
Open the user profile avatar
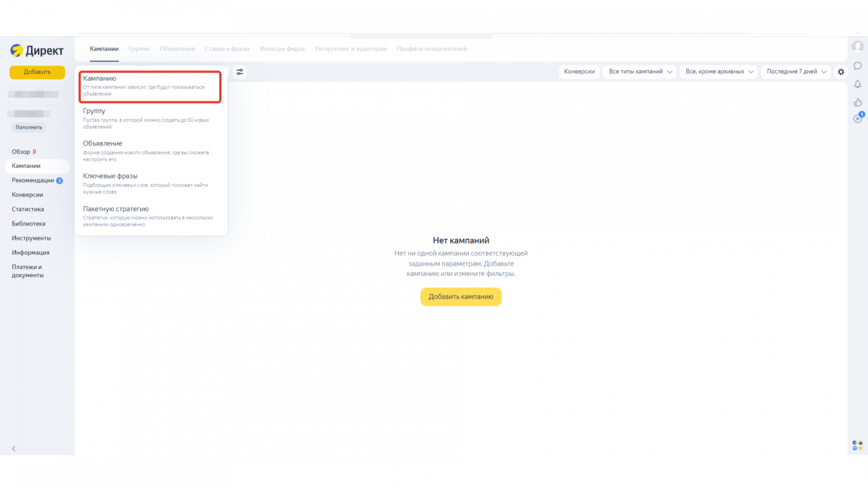pos(858,47)
